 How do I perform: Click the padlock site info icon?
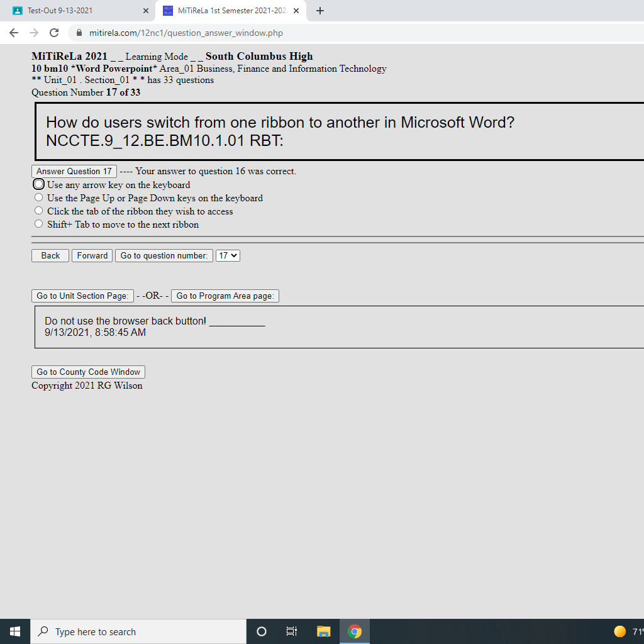pos(79,33)
